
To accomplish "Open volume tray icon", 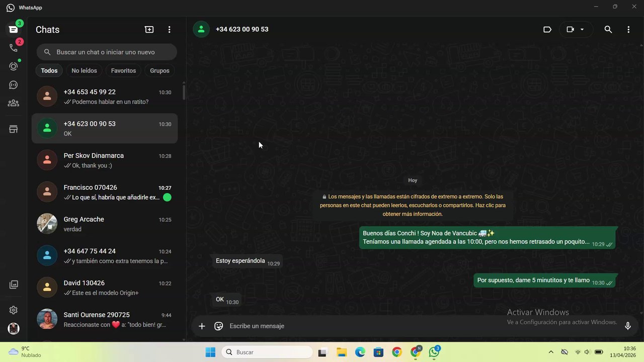I will pos(587,352).
